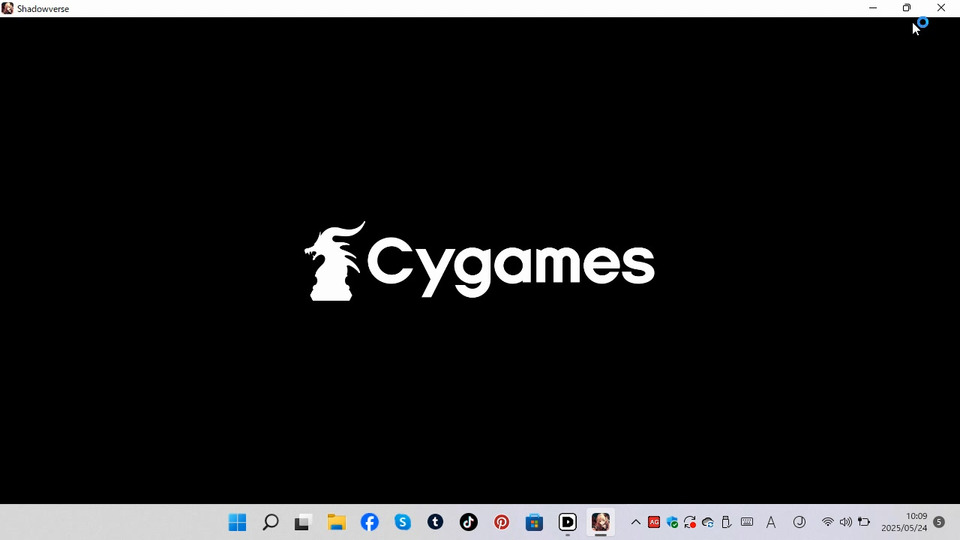Open Task View on the taskbar
This screenshot has height=540, width=960.
(x=302, y=522)
